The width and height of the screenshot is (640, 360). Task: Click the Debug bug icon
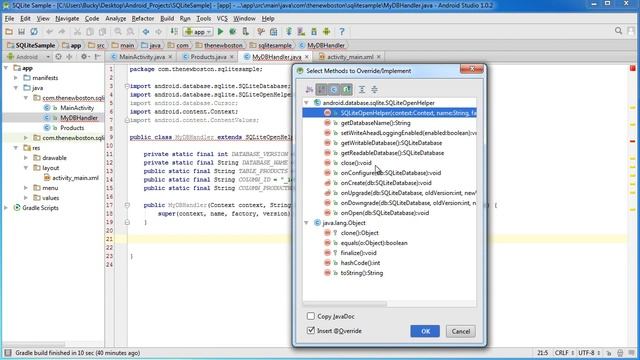pyautogui.click(x=233, y=31)
